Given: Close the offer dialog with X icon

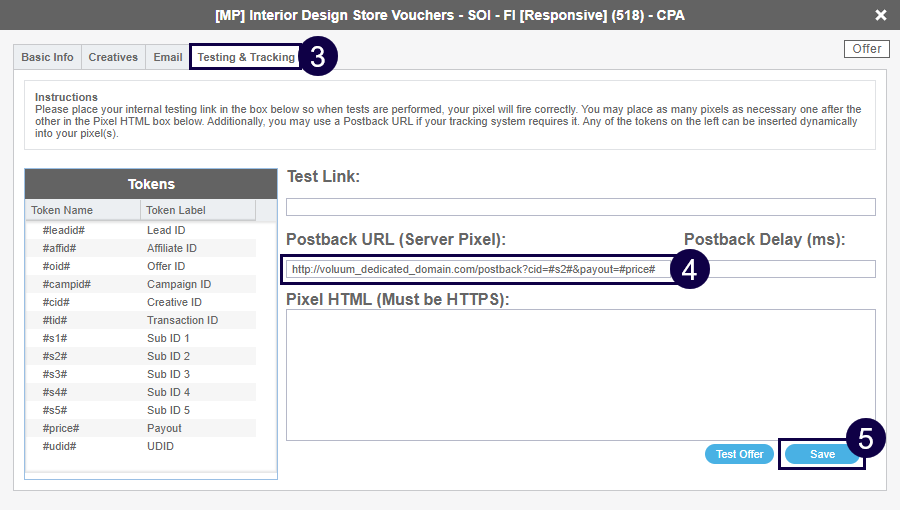Looking at the screenshot, I should point(880,15).
